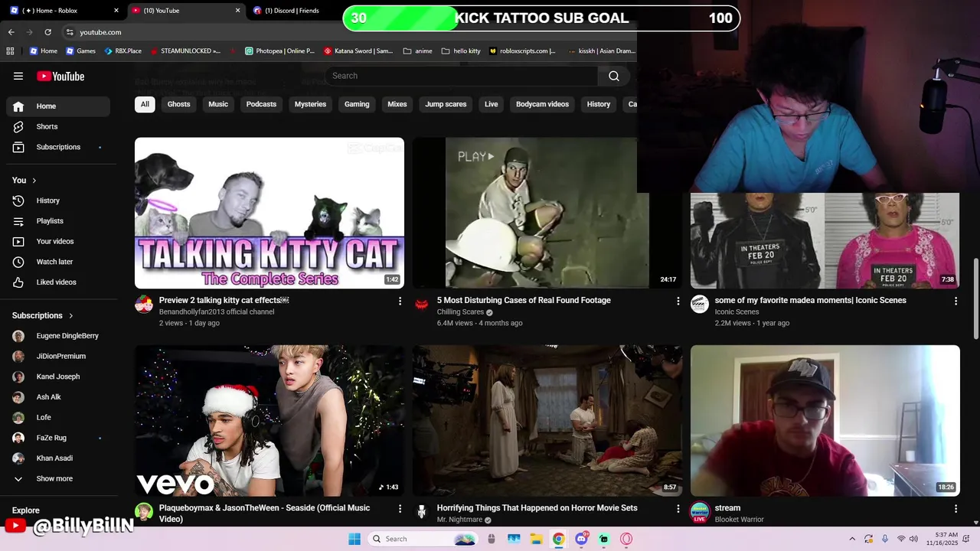Select the Jump scares filter chip

pos(446,104)
